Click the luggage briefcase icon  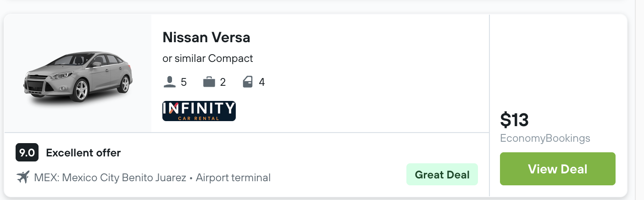pyautogui.click(x=209, y=83)
